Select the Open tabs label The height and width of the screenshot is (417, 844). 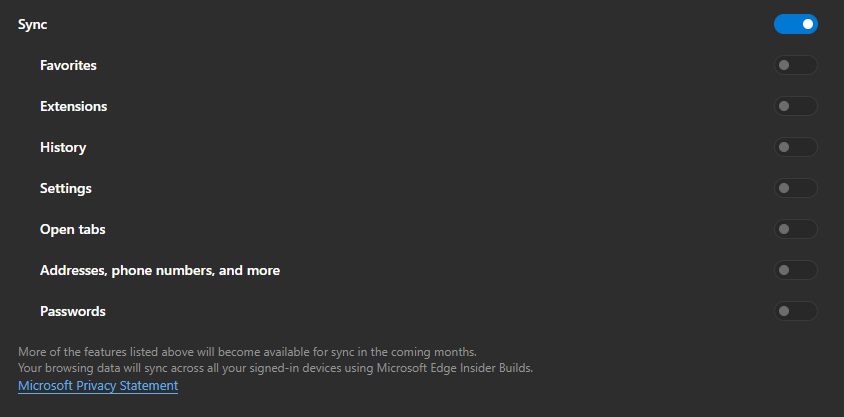tap(72, 229)
